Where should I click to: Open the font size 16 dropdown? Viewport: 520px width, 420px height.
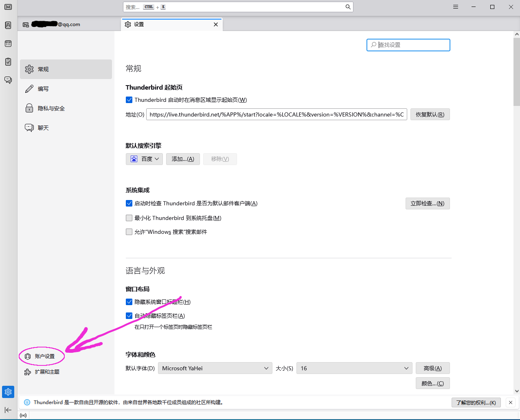[354, 368]
